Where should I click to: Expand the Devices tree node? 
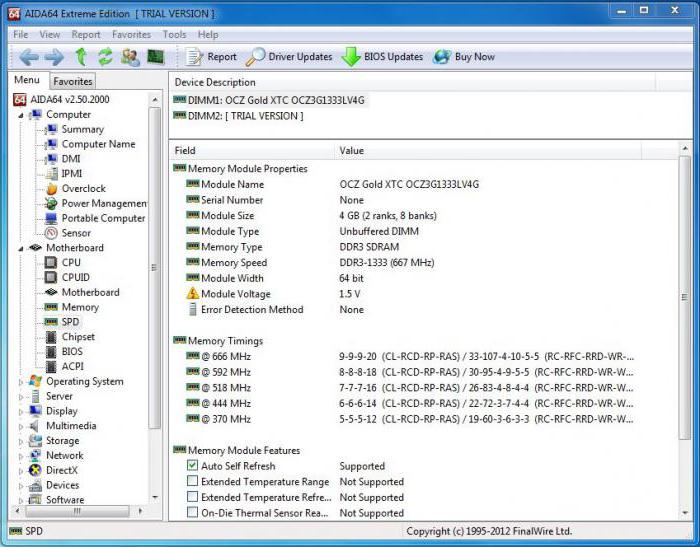pos(21,485)
